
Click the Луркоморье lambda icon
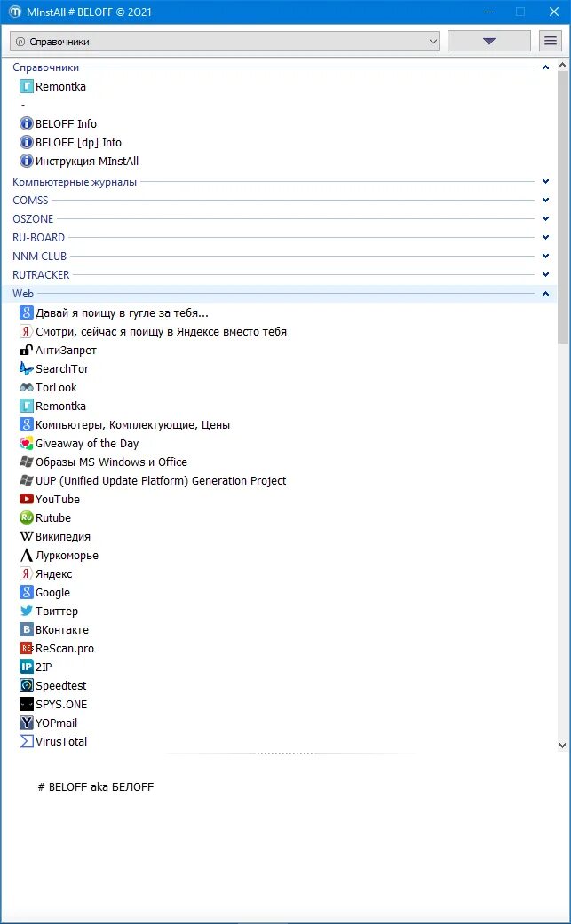[27, 555]
